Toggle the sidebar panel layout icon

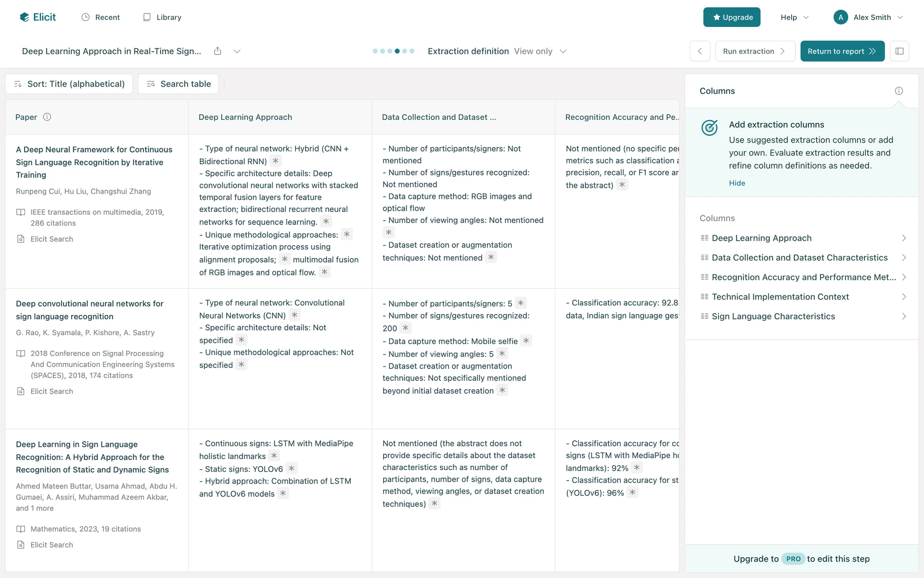pyautogui.click(x=899, y=51)
